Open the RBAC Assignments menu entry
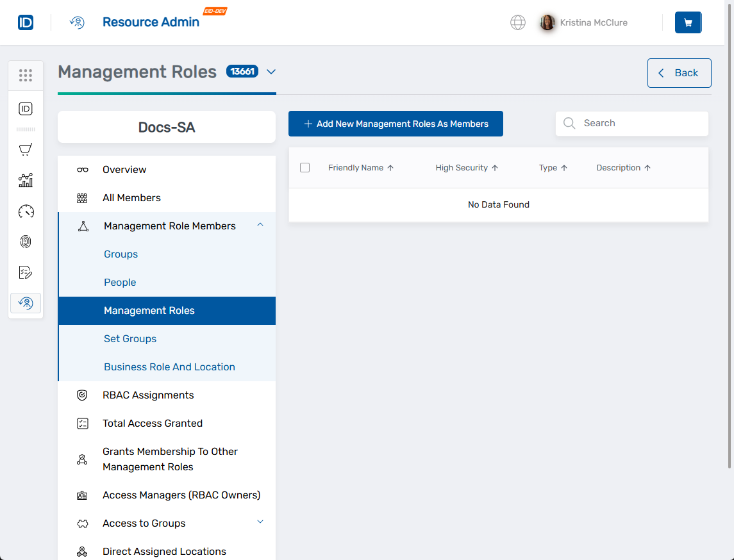 [148, 395]
